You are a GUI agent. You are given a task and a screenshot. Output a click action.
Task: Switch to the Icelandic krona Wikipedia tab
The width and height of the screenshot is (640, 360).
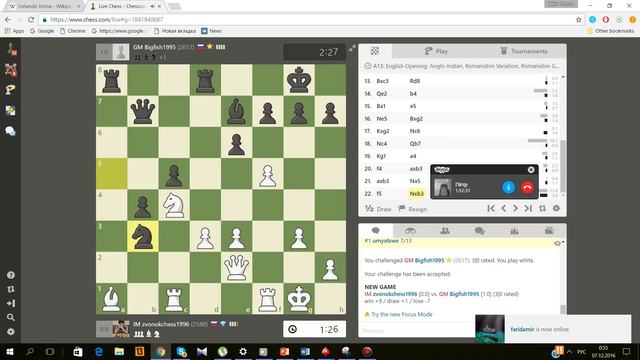(44, 6)
